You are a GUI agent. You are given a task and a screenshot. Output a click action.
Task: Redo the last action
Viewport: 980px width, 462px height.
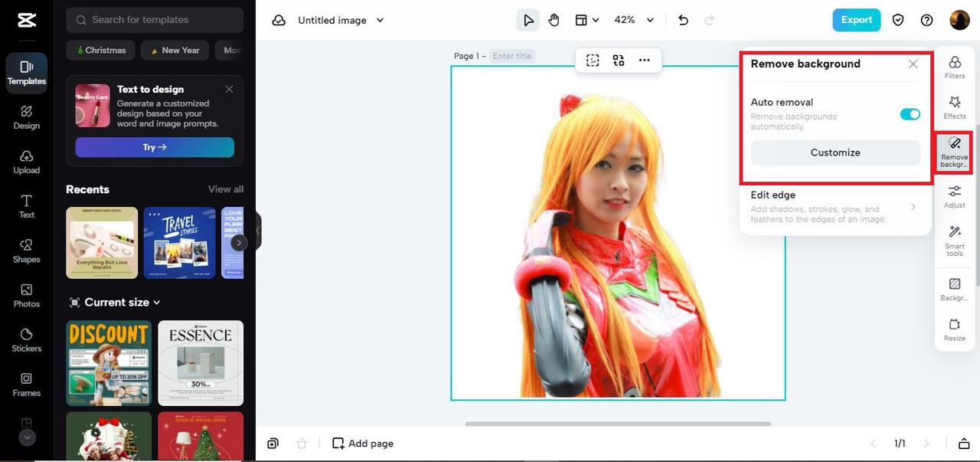(709, 21)
